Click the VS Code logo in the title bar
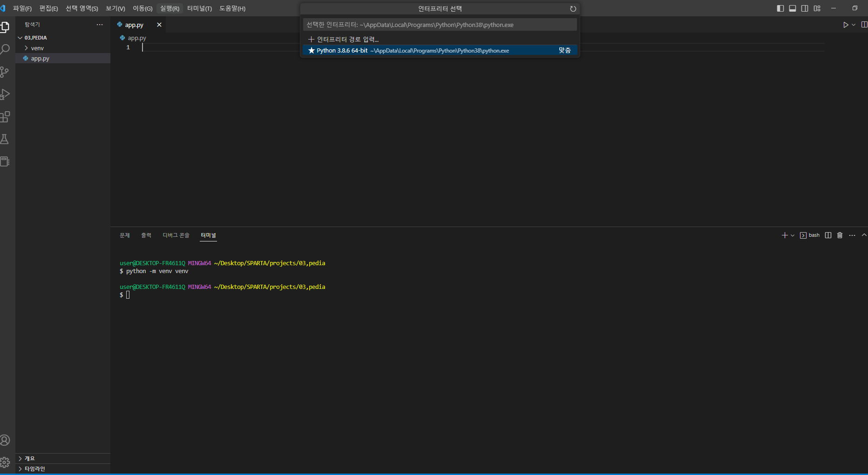The image size is (868, 475). 3,8
